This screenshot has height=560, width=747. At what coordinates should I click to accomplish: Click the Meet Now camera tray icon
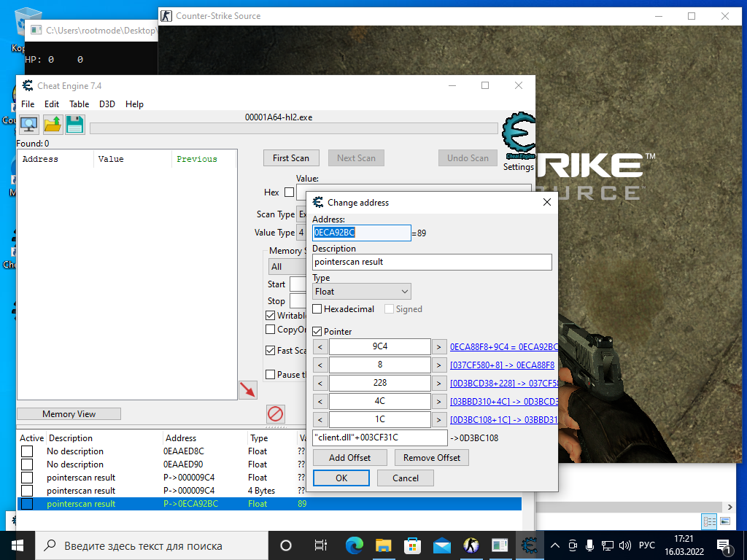tap(573, 545)
